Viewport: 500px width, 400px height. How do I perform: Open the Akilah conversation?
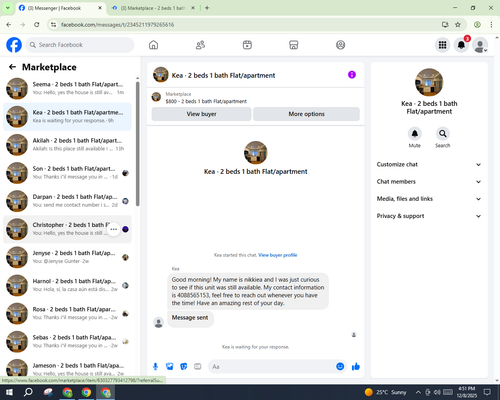click(x=67, y=145)
